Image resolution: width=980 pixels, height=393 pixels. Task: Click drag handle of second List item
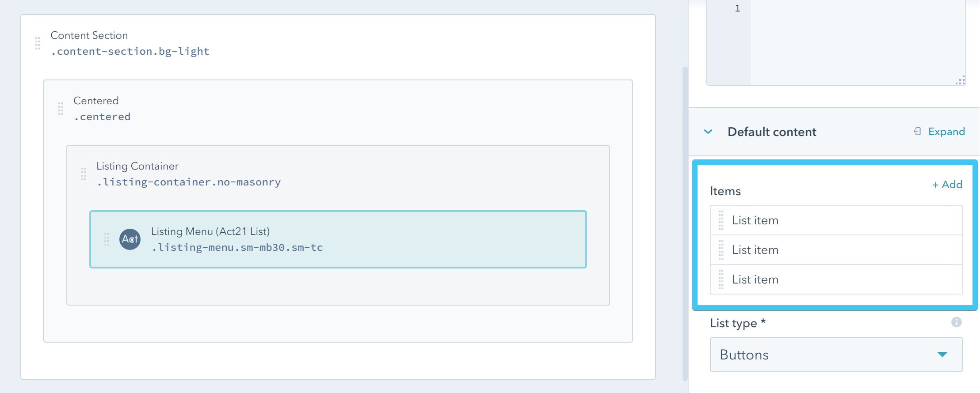tap(721, 250)
